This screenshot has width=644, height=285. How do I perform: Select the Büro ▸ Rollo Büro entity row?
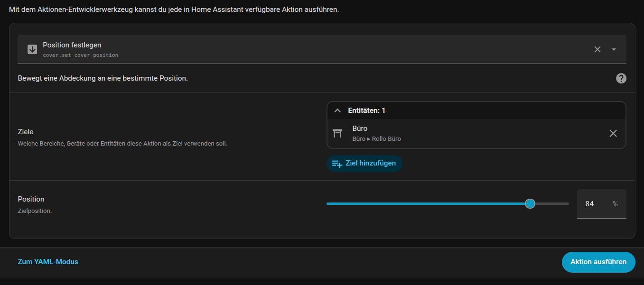click(427, 133)
